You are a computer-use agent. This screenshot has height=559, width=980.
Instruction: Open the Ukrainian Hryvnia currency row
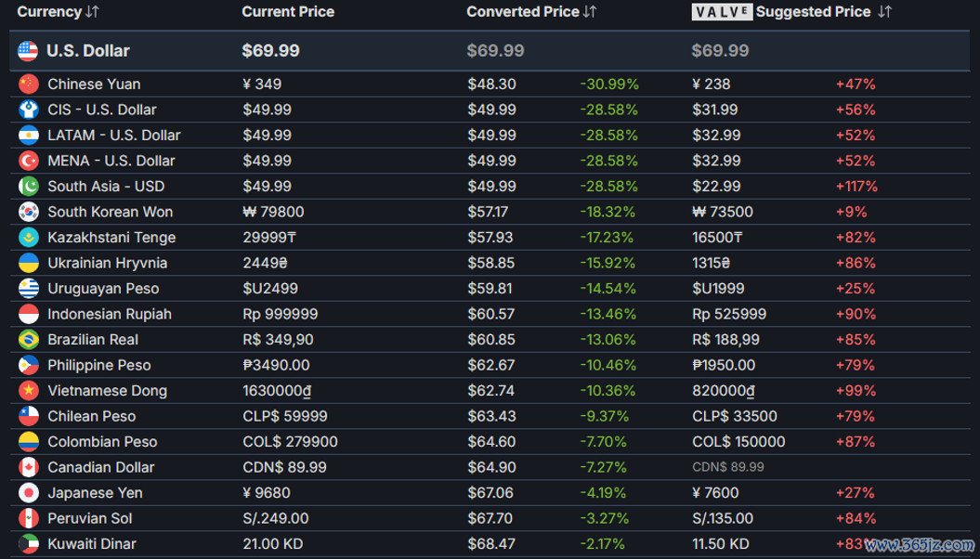tap(490, 263)
